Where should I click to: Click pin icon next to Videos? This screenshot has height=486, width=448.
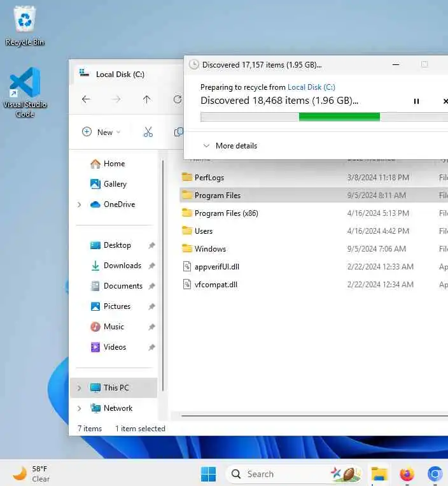(151, 347)
